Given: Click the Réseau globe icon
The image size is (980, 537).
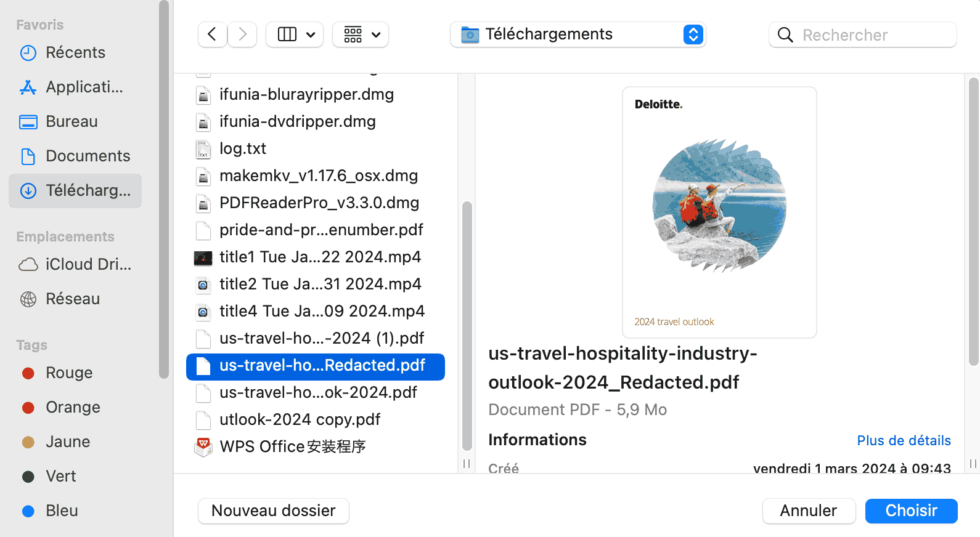Looking at the screenshot, I should pos(28,299).
